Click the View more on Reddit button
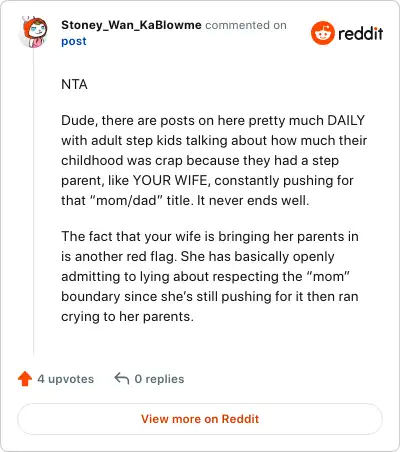This screenshot has width=400, height=452. [200, 419]
